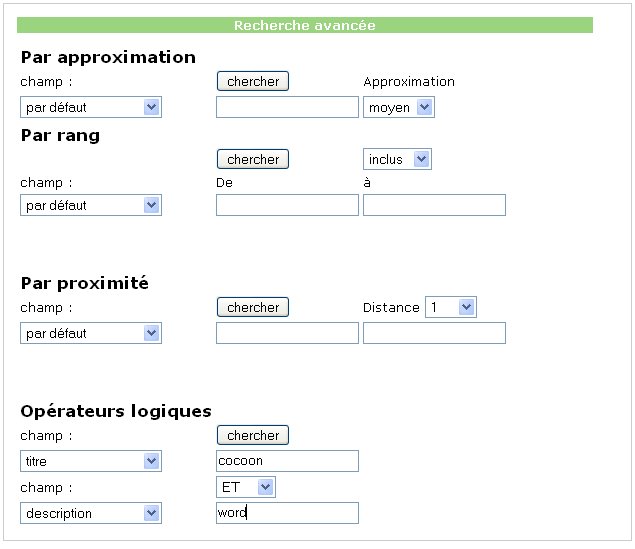Image resolution: width=635 pixels, height=549 pixels.
Task: Click the 'De' range input field
Action: click(x=287, y=205)
